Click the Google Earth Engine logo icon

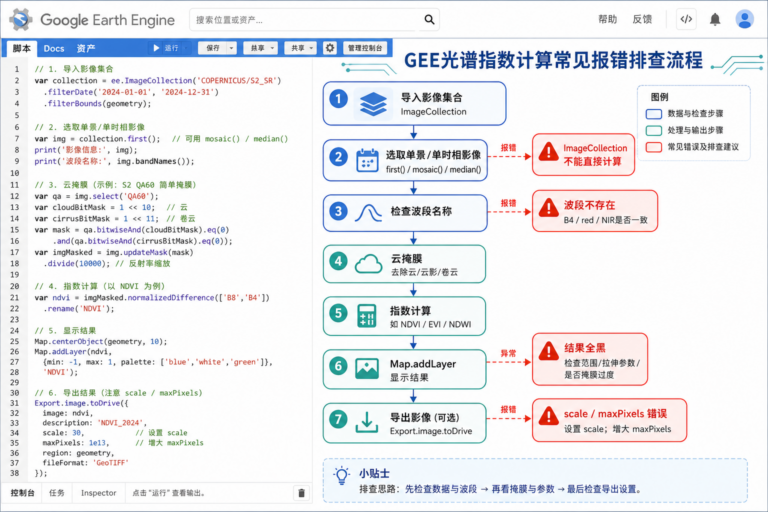click(x=21, y=20)
